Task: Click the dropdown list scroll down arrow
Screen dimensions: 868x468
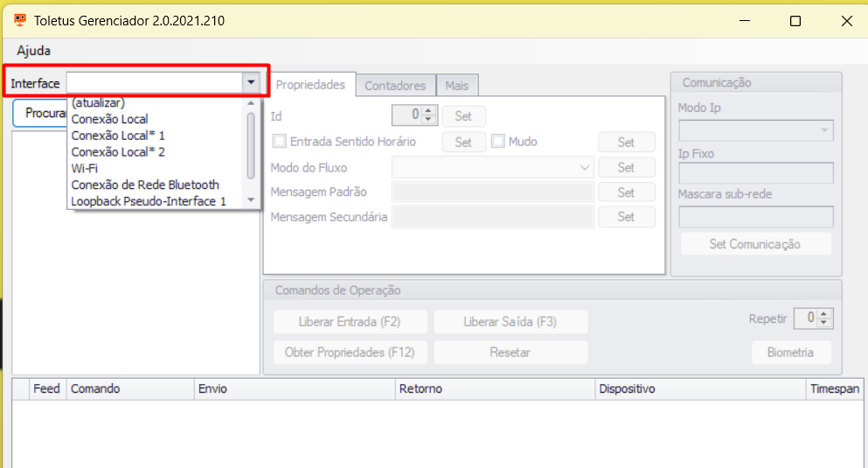Action: (252, 200)
